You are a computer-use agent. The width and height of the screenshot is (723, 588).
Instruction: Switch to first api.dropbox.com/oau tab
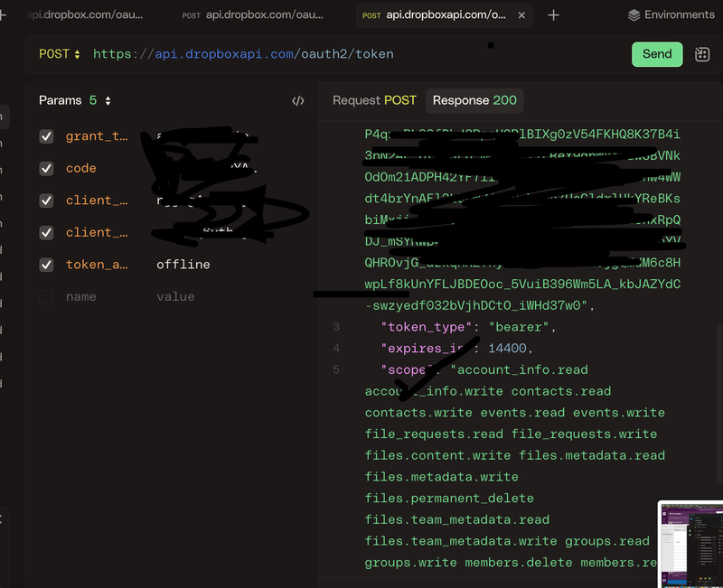tap(85, 15)
